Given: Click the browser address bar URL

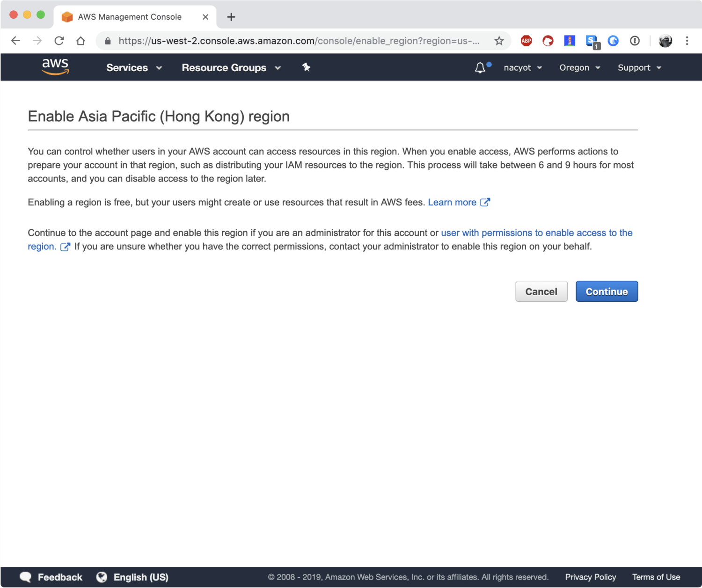Looking at the screenshot, I should click(x=299, y=41).
